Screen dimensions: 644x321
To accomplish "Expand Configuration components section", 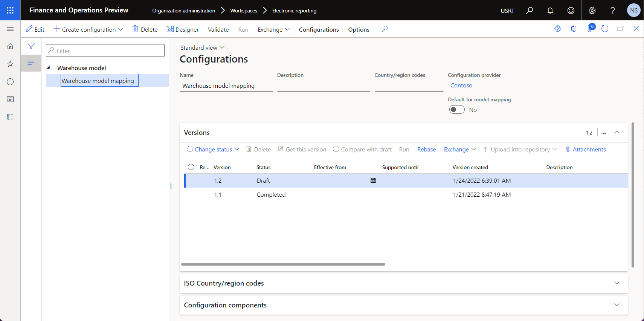I will click(x=617, y=305).
